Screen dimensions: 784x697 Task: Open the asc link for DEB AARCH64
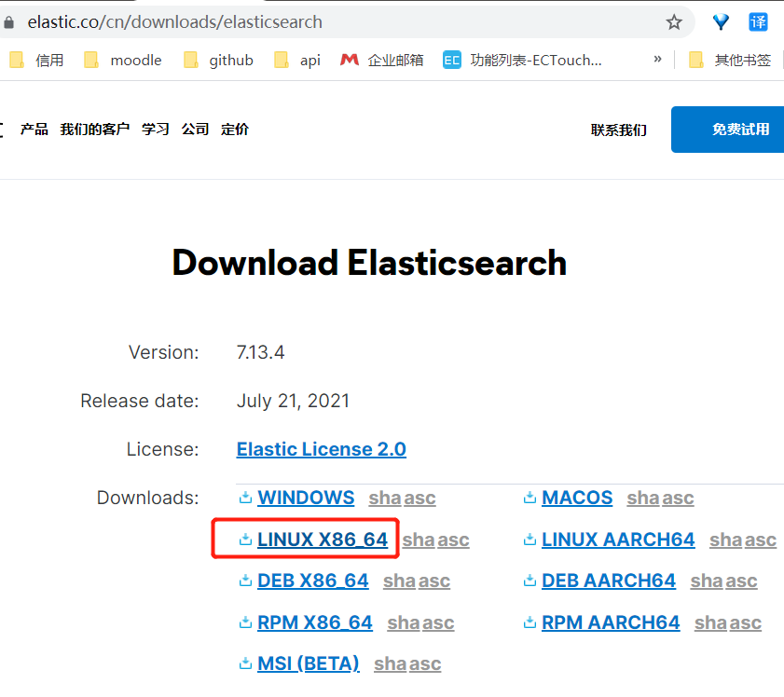pyautogui.click(x=741, y=581)
